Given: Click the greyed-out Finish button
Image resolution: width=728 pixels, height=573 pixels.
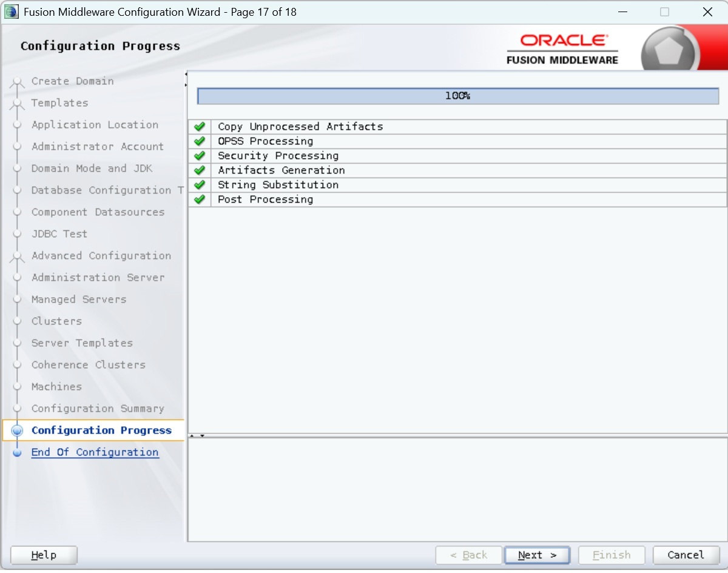Looking at the screenshot, I should tap(612, 555).
